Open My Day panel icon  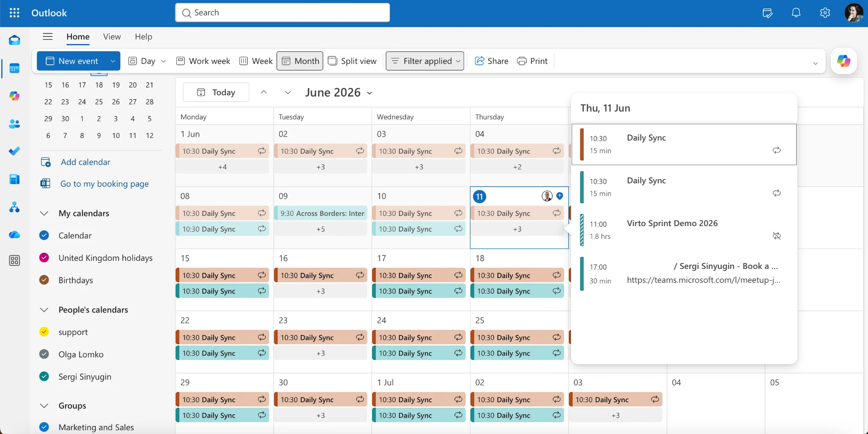coord(768,13)
